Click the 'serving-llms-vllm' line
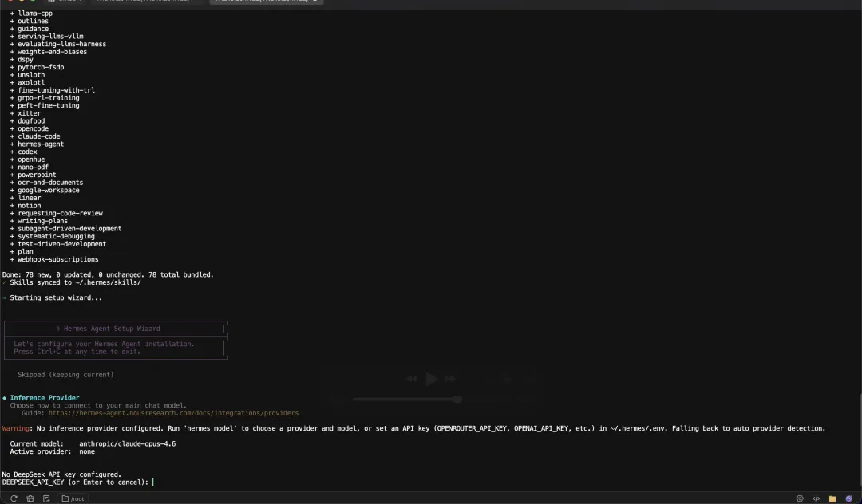The image size is (862, 504). (47, 36)
